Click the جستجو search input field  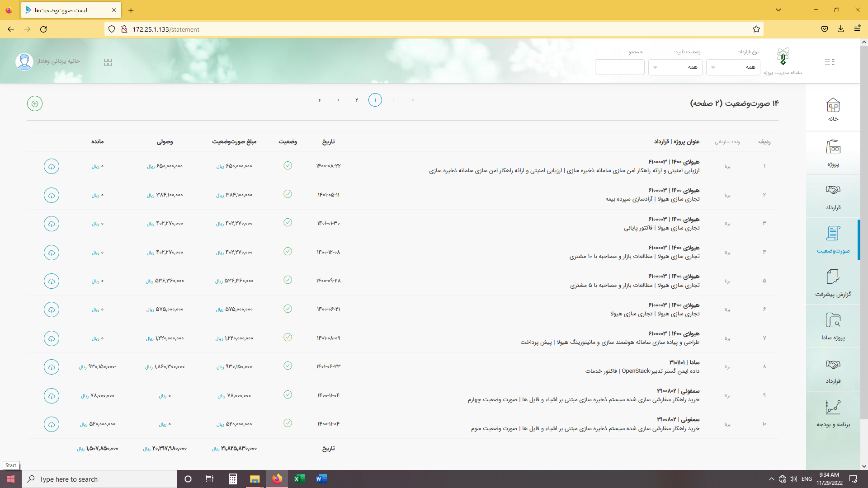[619, 67]
